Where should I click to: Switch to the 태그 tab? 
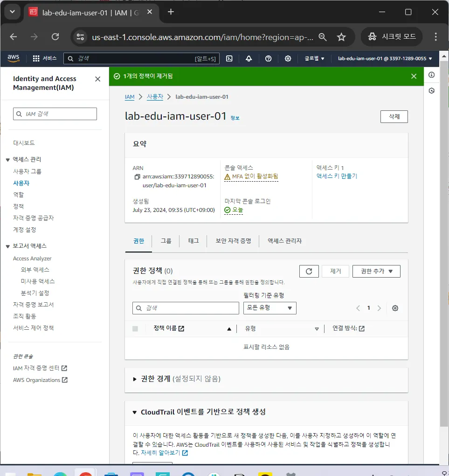tap(193, 241)
